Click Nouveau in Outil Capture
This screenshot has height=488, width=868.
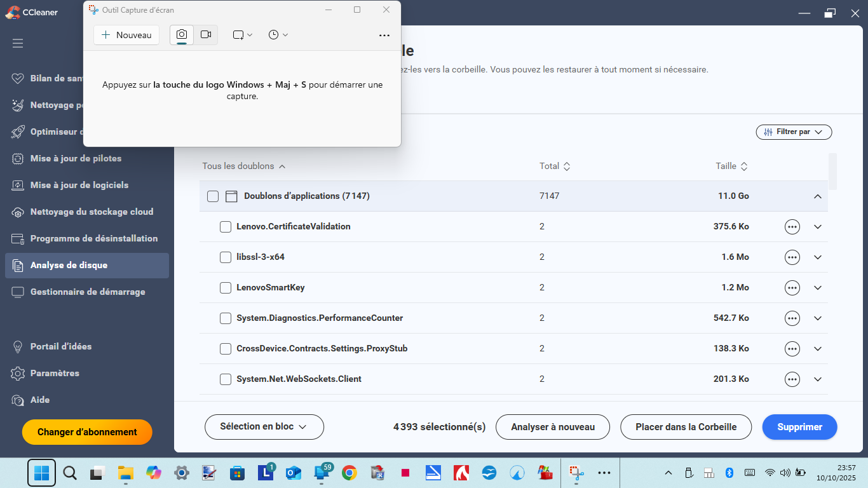(126, 35)
